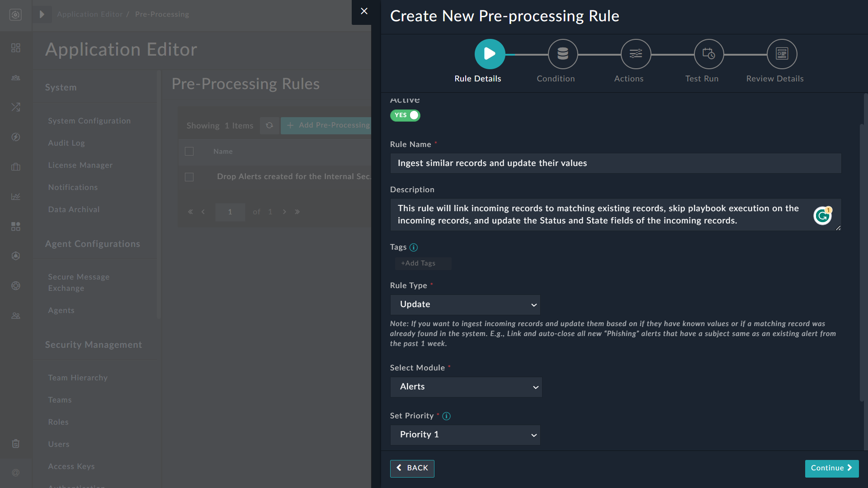
Task: Switch to the Rule Details step
Action: (490, 53)
